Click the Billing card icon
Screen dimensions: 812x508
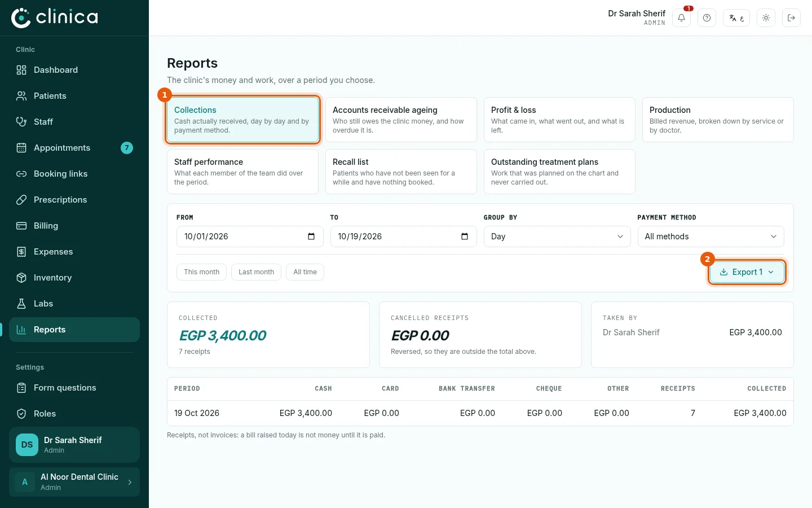[21, 226]
